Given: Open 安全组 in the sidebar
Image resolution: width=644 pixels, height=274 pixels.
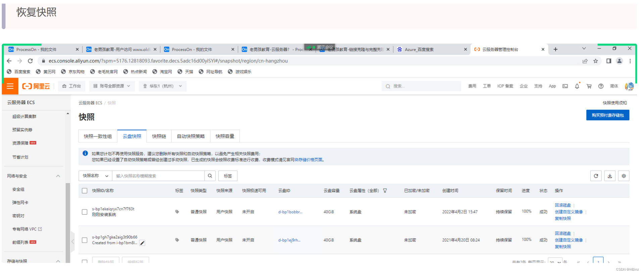Looking at the screenshot, I should point(18,189).
